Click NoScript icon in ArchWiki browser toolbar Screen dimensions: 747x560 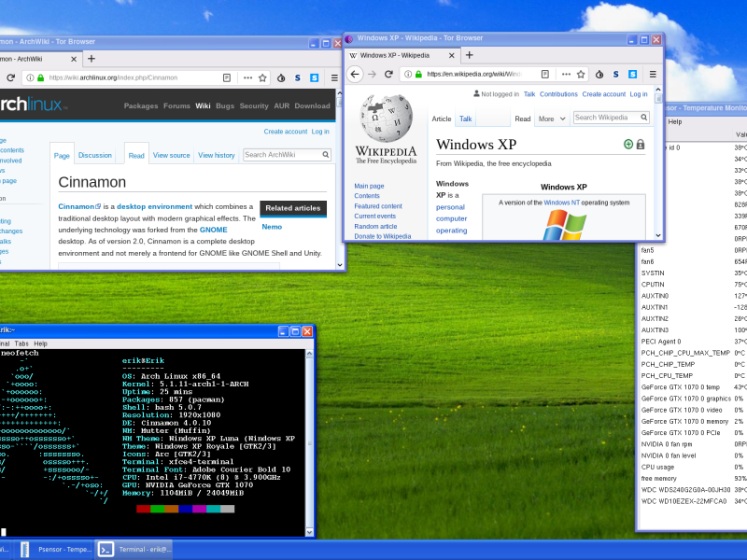click(x=297, y=77)
